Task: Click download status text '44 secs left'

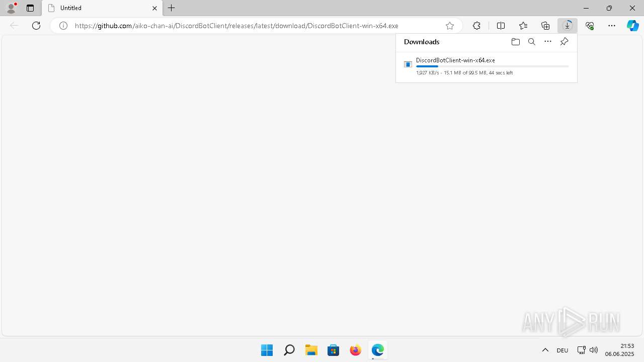Action: pos(501,73)
